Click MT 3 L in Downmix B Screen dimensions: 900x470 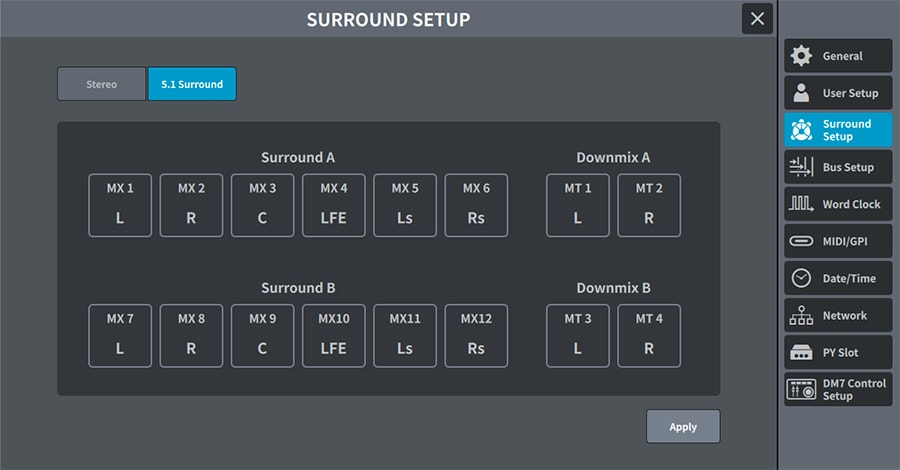[577, 336]
